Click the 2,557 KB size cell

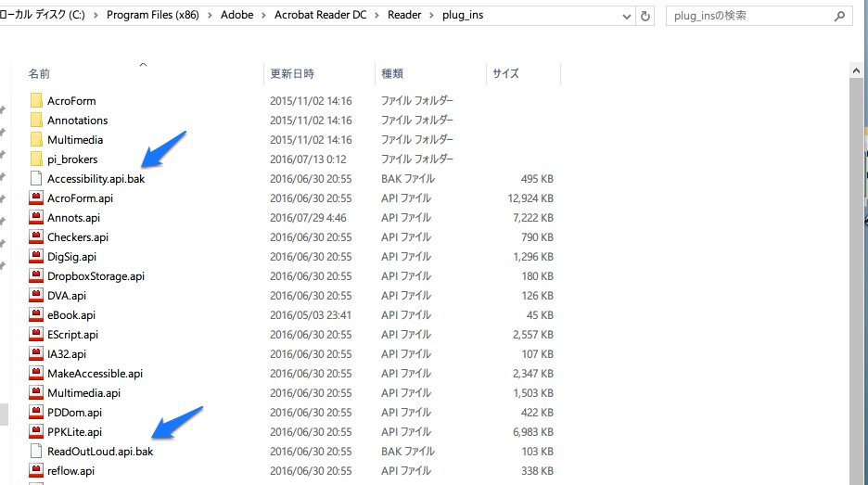point(532,335)
